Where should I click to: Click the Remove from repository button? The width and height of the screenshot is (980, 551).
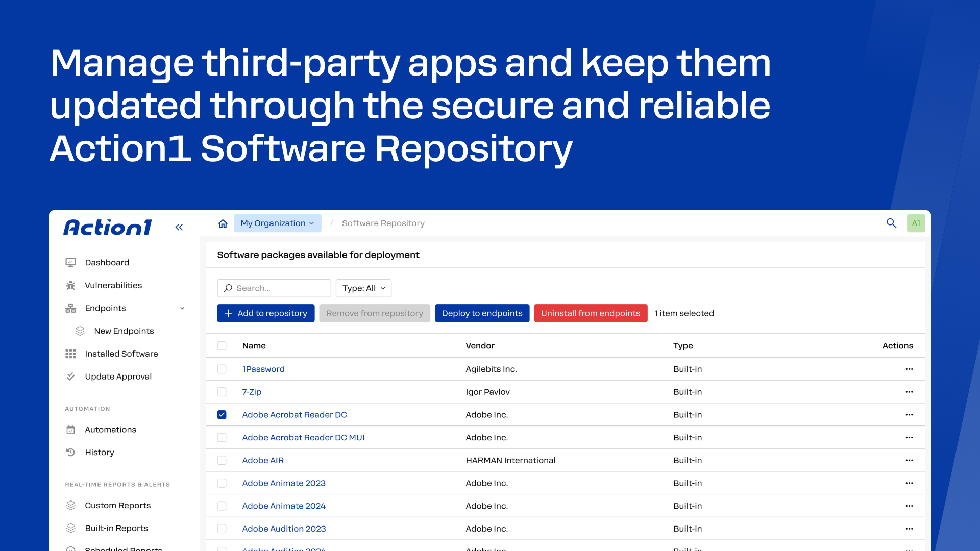point(375,313)
